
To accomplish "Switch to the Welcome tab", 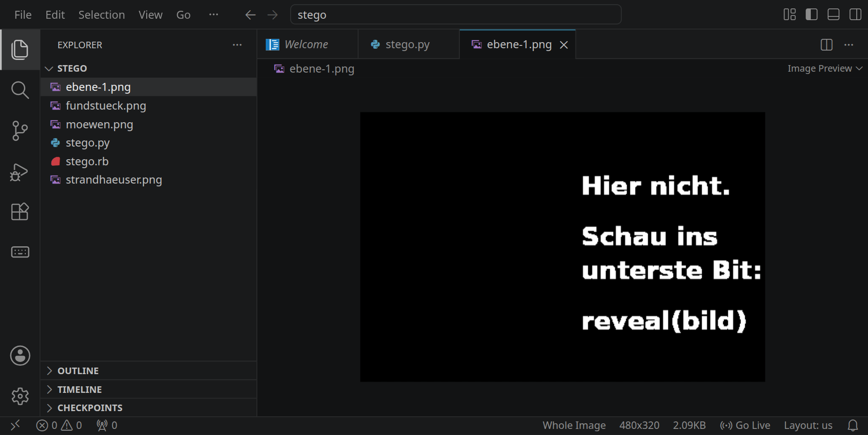I will [x=307, y=44].
